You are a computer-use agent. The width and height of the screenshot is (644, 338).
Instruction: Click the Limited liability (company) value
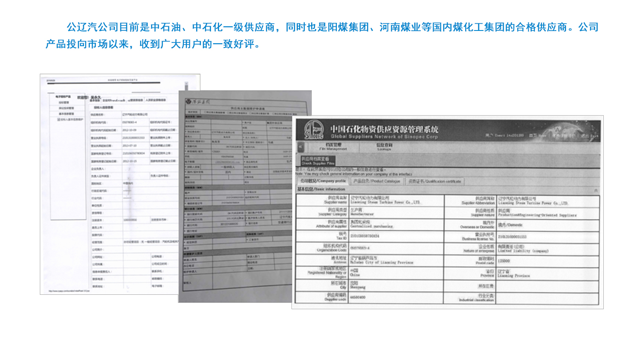(x=523, y=251)
